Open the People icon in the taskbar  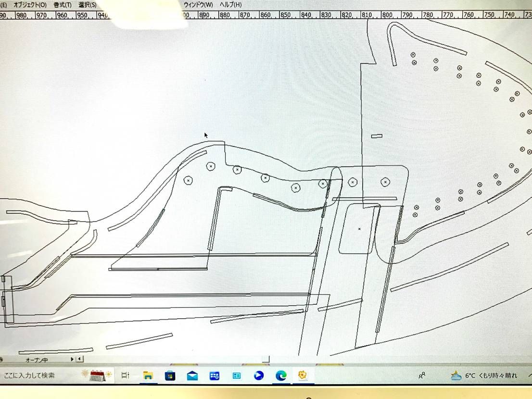click(422, 375)
